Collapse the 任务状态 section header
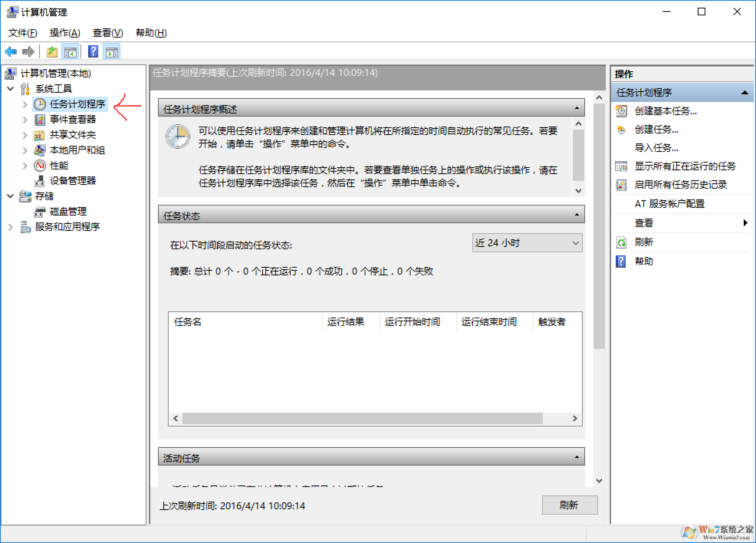 (576, 215)
